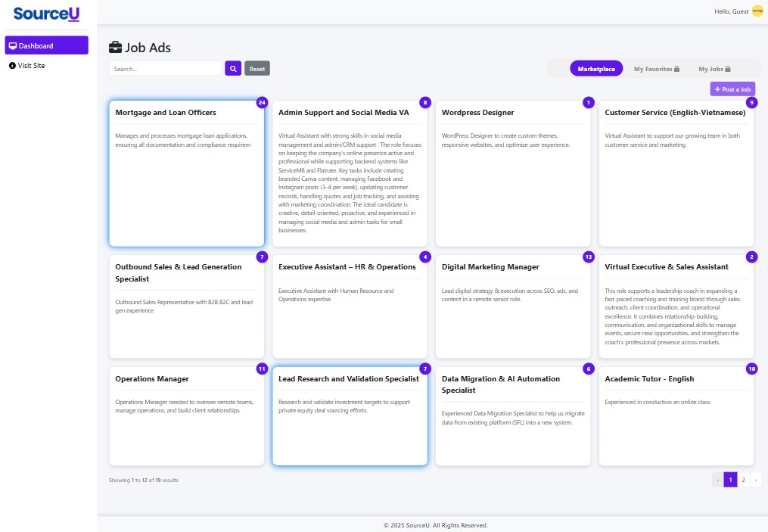This screenshot has width=768, height=532.
Task: Select the My Favorites tab
Action: coord(656,69)
